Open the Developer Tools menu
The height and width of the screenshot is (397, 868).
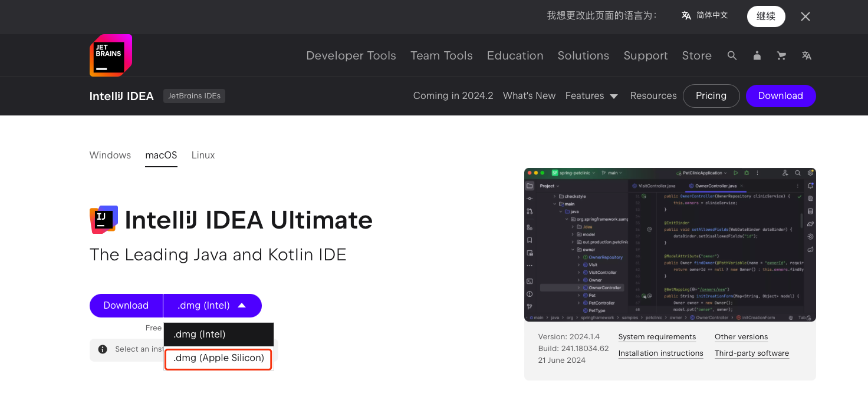351,55
